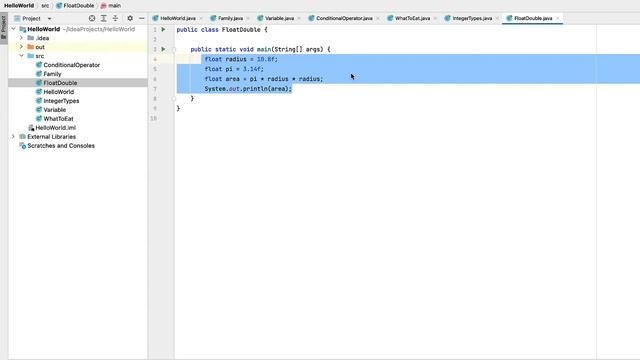Click the src folder icon
The height and width of the screenshot is (360, 640).
(31, 56)
